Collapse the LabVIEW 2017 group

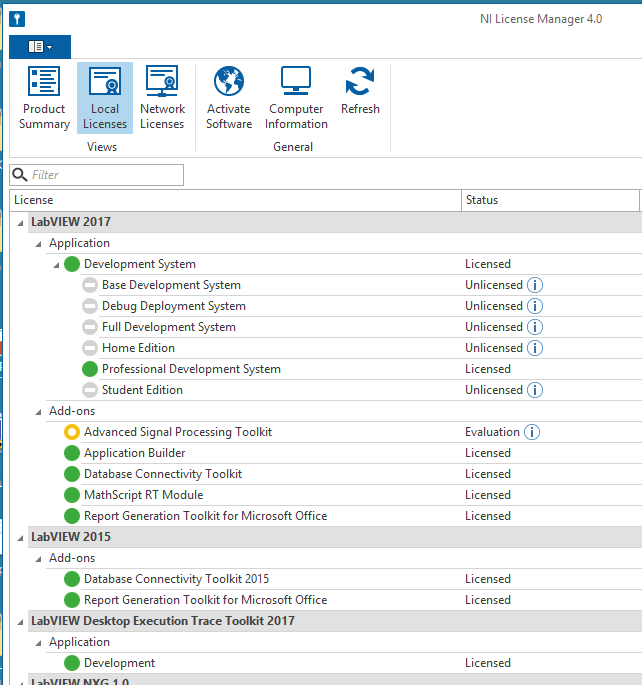click(x=21, y=223)
